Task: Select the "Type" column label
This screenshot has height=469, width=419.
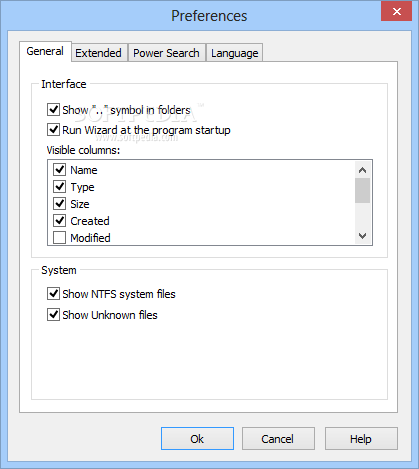Action: pyautogui.click(x=82, y=187)
